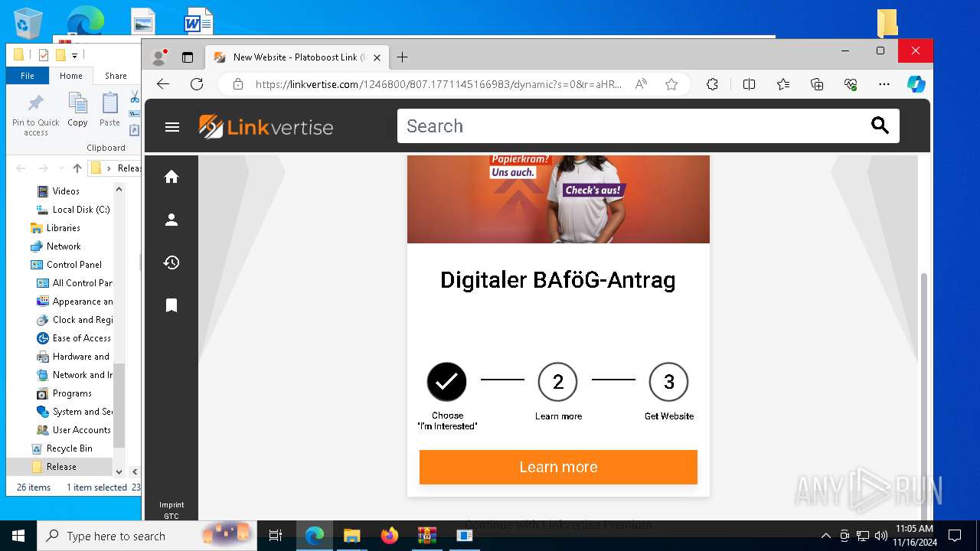Image resolution: width=980 pixels, height=551 pixels.
Task: Open Home tab in File Explorer
Action: tap(71, 76)
